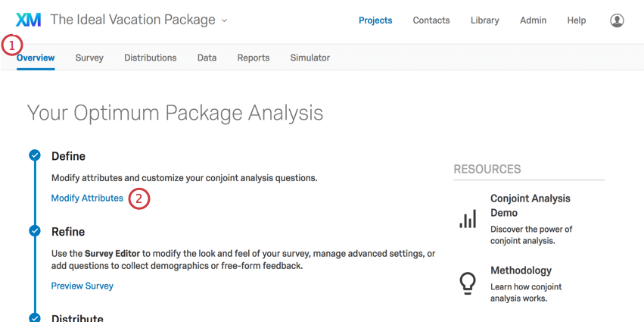
Task: Expand the project name dropdown chevron
Action: (224, 21)
